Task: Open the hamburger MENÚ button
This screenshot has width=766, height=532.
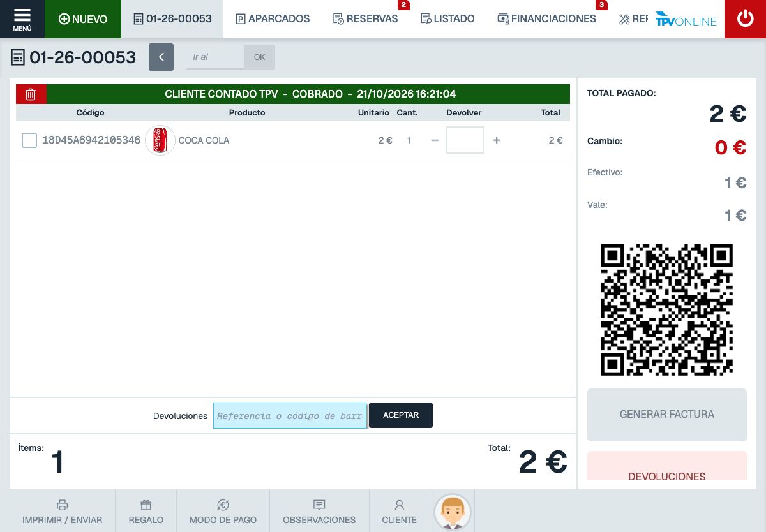Action: [x=22, y=19]
